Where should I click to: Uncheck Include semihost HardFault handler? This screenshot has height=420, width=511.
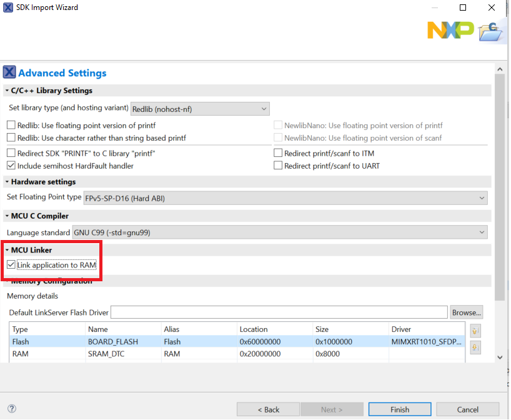click(11, 166)
